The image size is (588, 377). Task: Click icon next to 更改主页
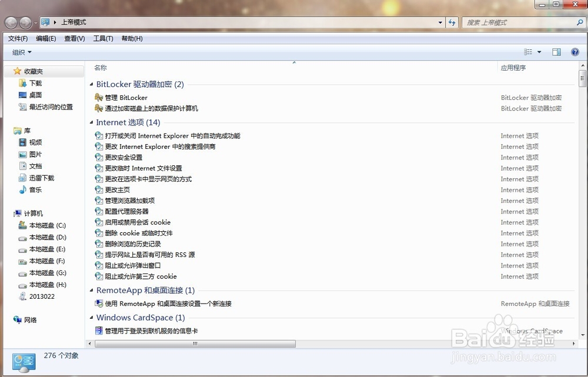pyautogui.click(x=99, y=190)
